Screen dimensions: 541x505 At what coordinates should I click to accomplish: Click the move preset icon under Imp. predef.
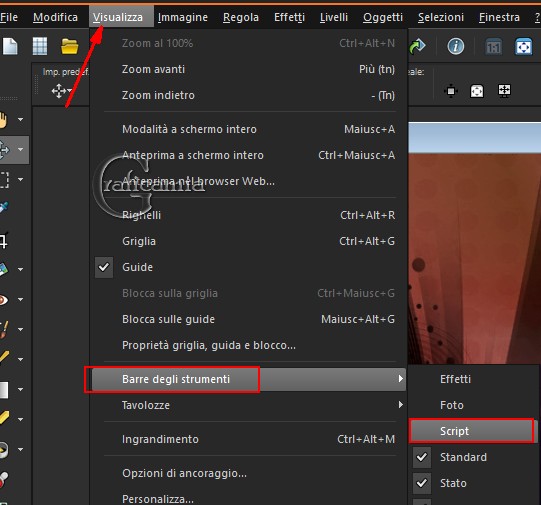pos(58,91)
